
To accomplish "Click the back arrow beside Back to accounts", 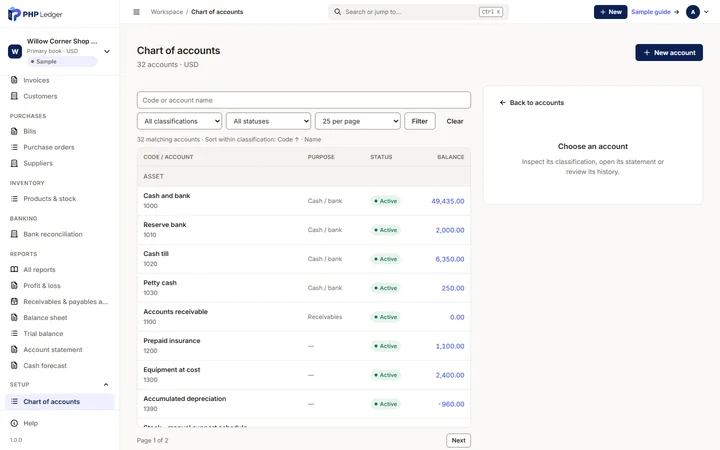I will point(502,102).
